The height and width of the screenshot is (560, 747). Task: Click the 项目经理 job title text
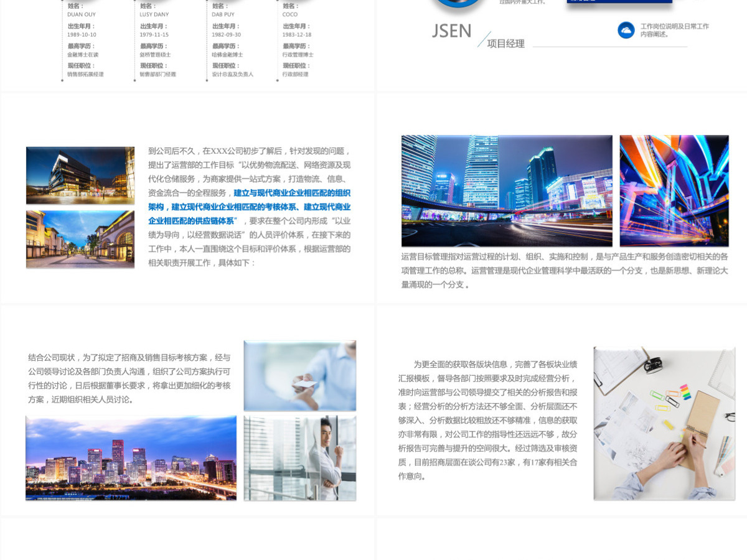tap(505, 44)
